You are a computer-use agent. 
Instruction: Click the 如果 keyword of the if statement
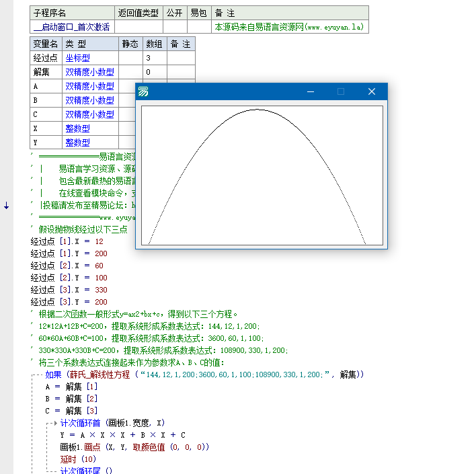[53, 374]
